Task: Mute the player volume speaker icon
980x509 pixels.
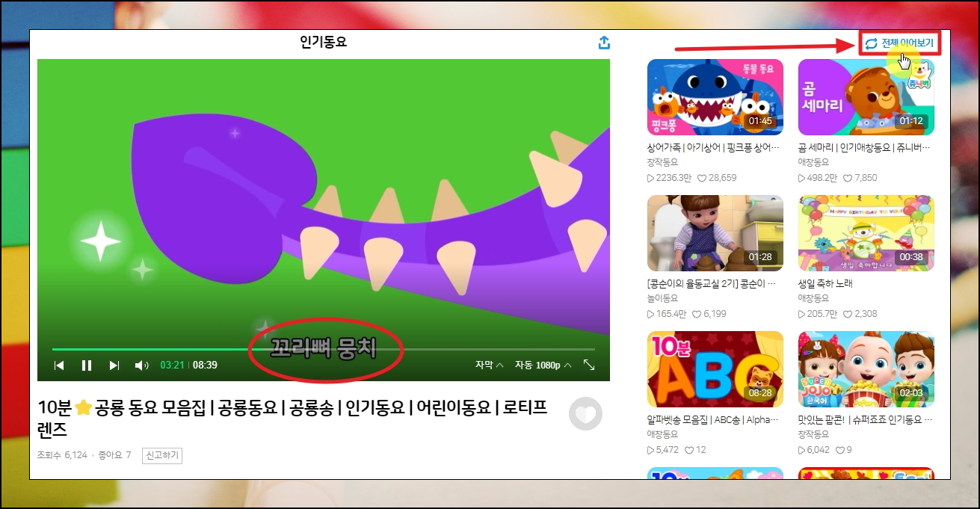Action: click(141, 365)
